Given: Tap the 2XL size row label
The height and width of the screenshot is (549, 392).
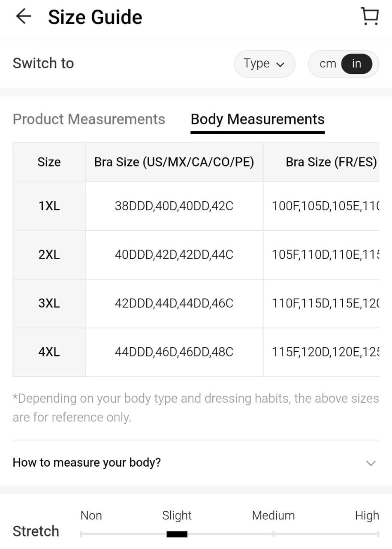Looking at the screenshot, I should [49, 255].
